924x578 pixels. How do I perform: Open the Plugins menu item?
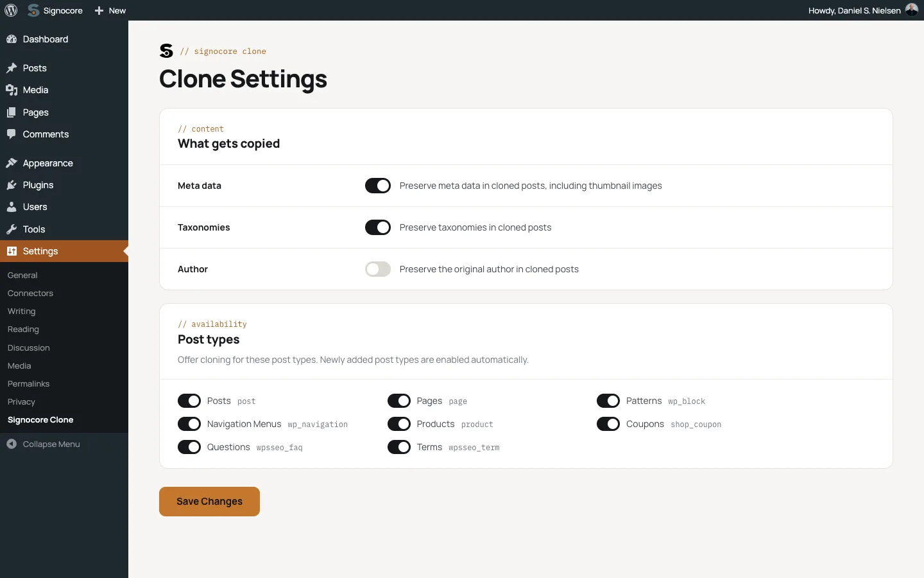pyautogui.click(x=64, y=185)
